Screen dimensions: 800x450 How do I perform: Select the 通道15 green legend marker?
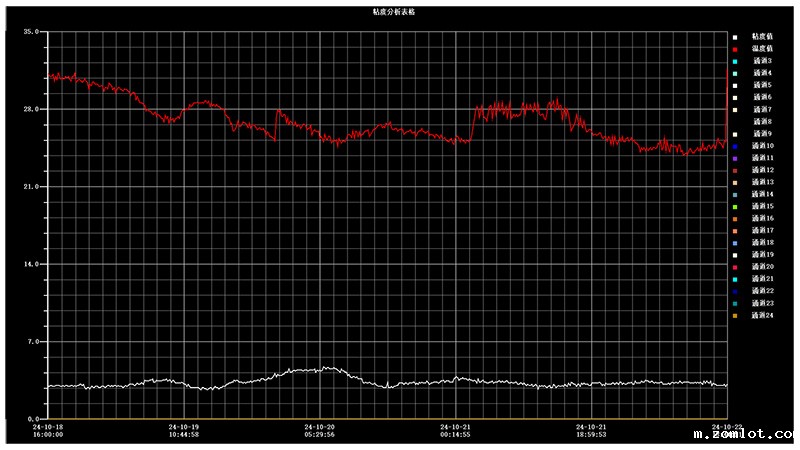click(x=734, y=206)
